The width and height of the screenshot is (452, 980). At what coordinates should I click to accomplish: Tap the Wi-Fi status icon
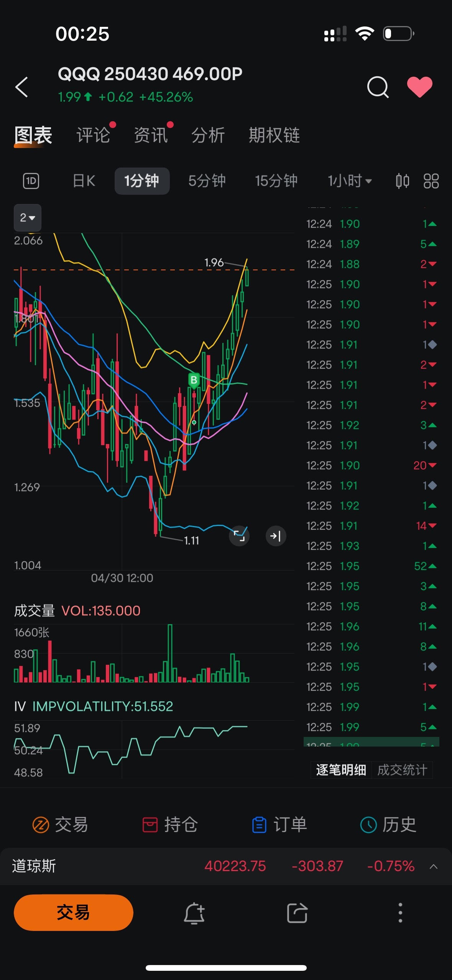[365, 34]
